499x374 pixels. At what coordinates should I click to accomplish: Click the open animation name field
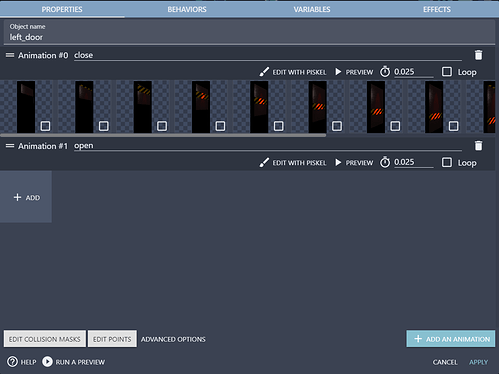coord(268,146)
